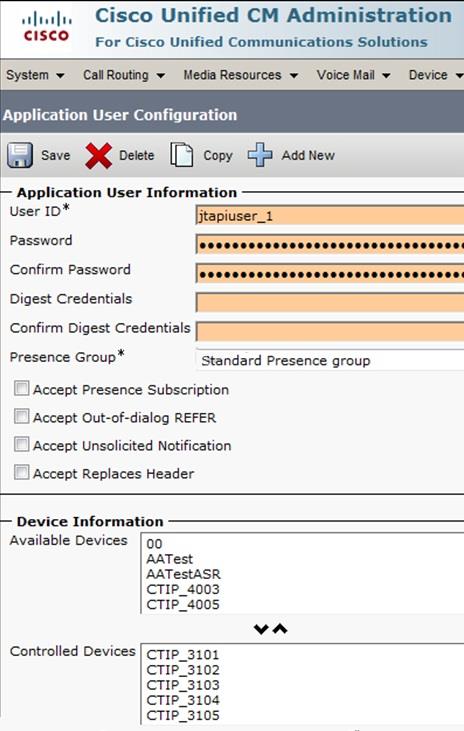
Task: Expand the System menu
Action: [x=35, y=75]
